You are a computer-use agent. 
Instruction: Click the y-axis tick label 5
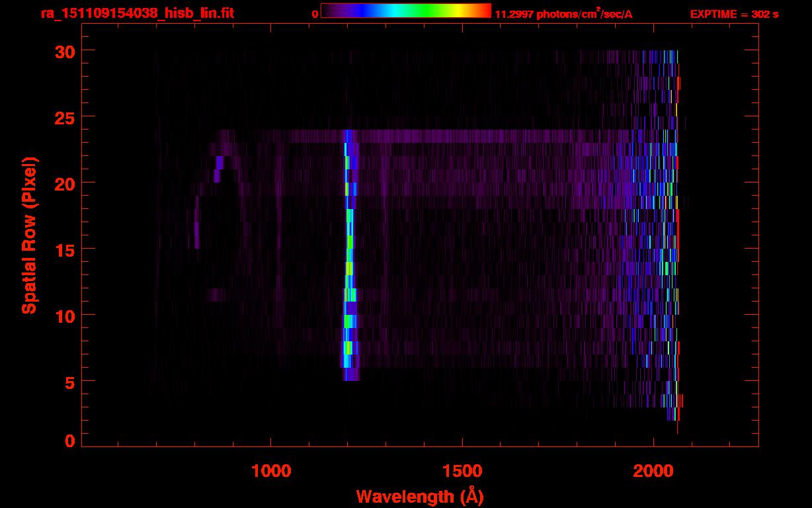(70, 382)
